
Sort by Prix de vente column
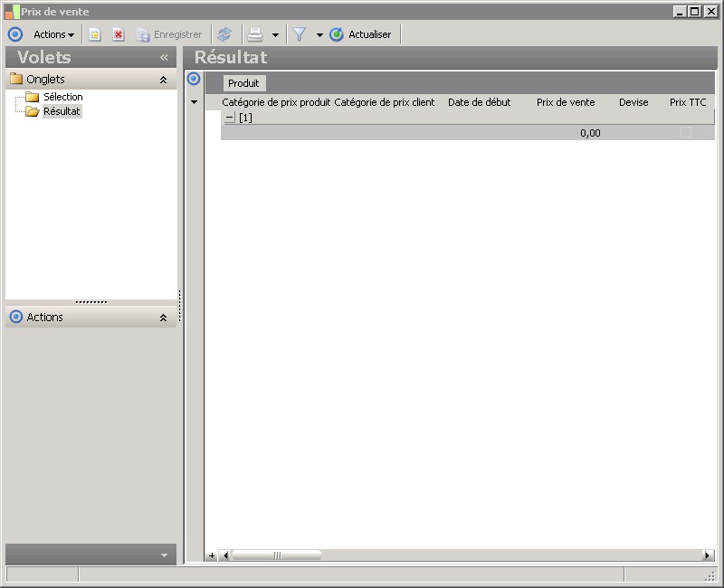pyautogui.click(x=566, y=102)
